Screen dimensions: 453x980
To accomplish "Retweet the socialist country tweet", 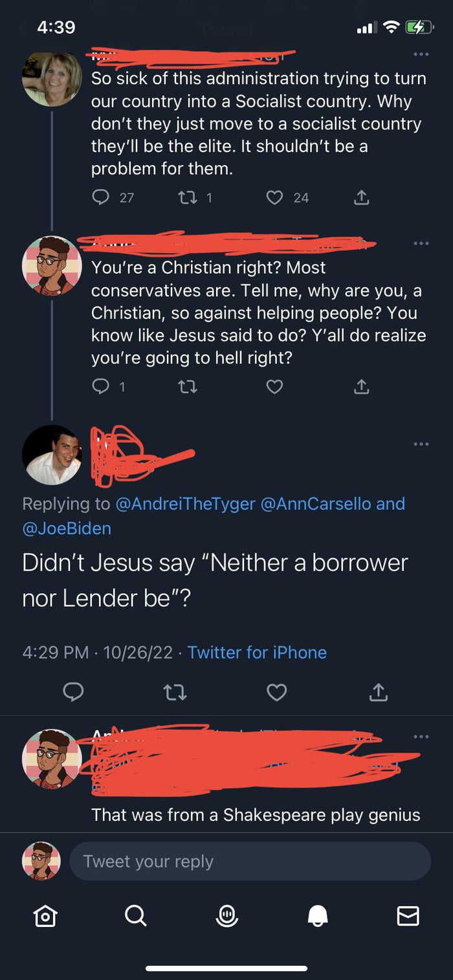I will pyautogui.click(x=187, y=197).
